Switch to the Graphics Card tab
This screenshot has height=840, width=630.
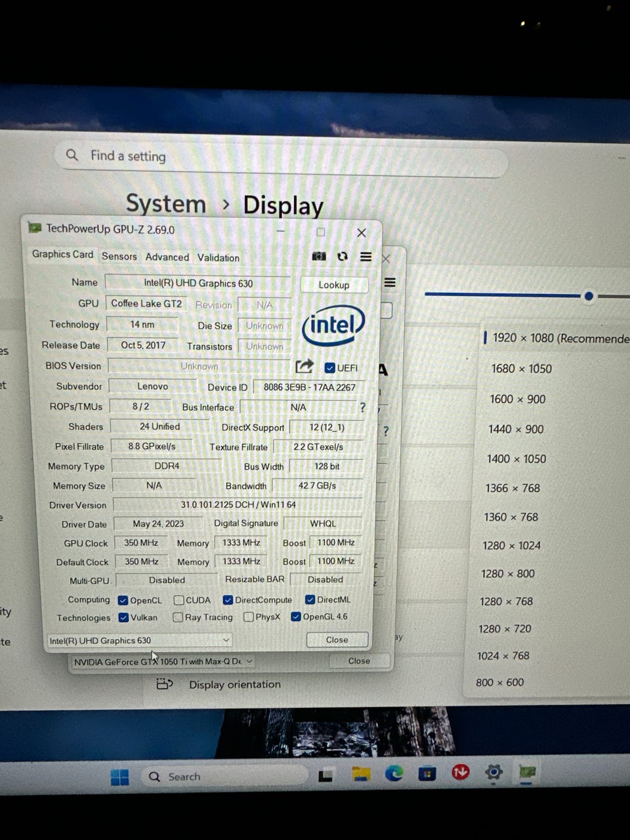click(63, 254)
